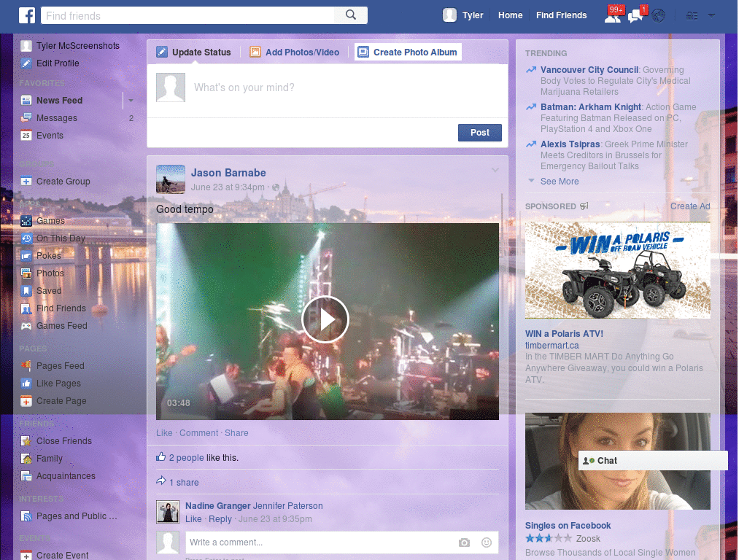The image size is (747, 560).
Task: Click the Games Feed controller icon
Action: click(x=26, y=326)
